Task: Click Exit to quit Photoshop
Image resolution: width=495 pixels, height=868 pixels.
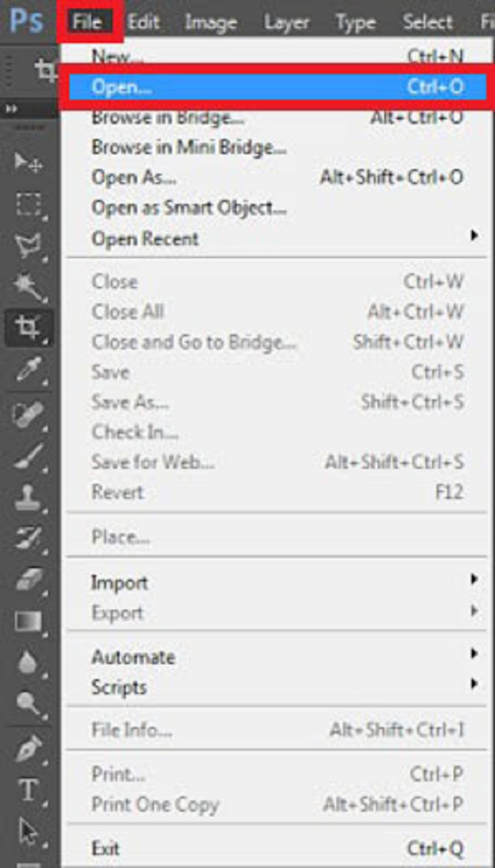Action: [x=106, y=849]
